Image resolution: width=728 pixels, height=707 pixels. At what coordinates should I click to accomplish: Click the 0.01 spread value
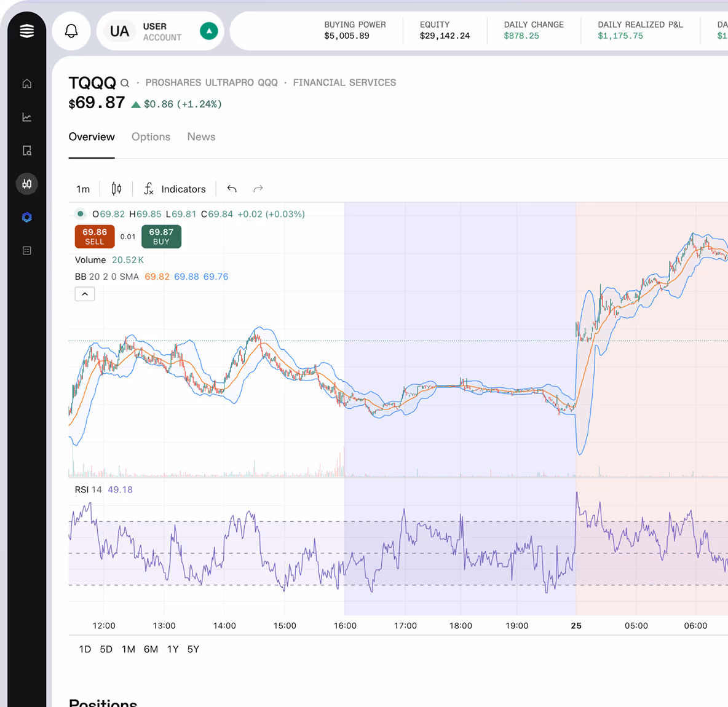pyautogui.click(x=128, y=237)
